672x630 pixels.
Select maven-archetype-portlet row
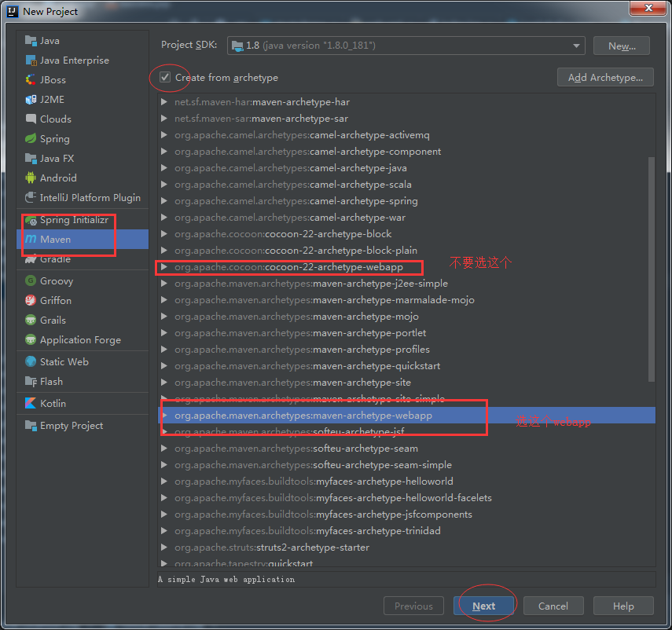coord(406,333)
